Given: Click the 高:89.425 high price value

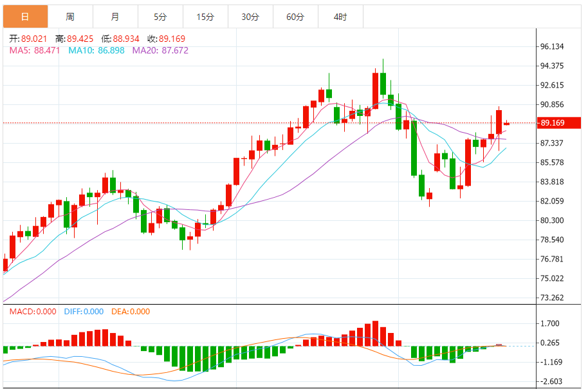Looking at the screenshot, I should pyautogui.click(x=74, y=39).
